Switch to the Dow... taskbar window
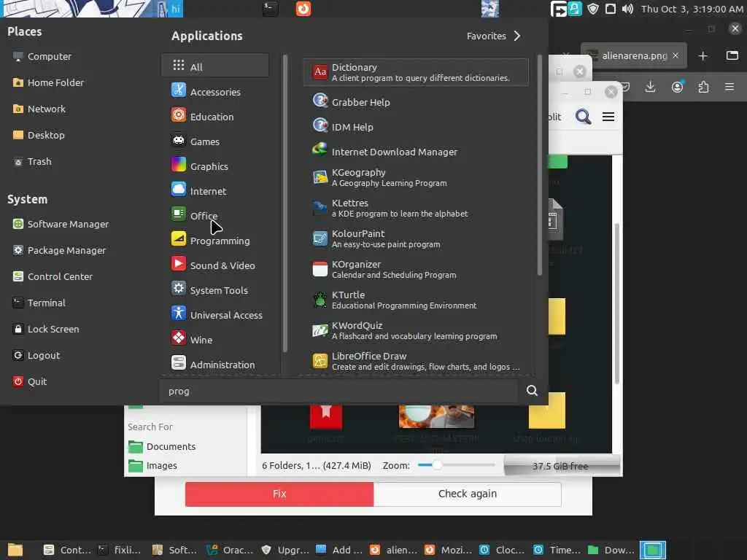The image size is (747, 560). click(611, 550)
